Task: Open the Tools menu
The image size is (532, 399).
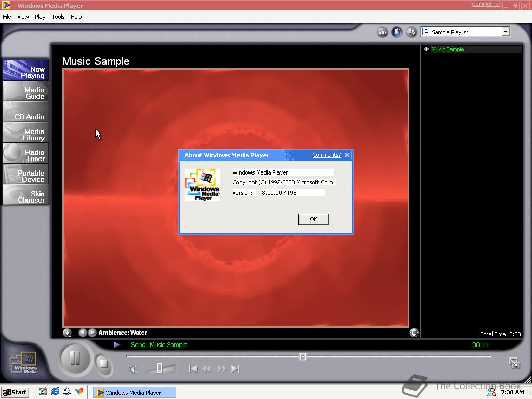Action: pyautogui.click(x=58, y=17)
